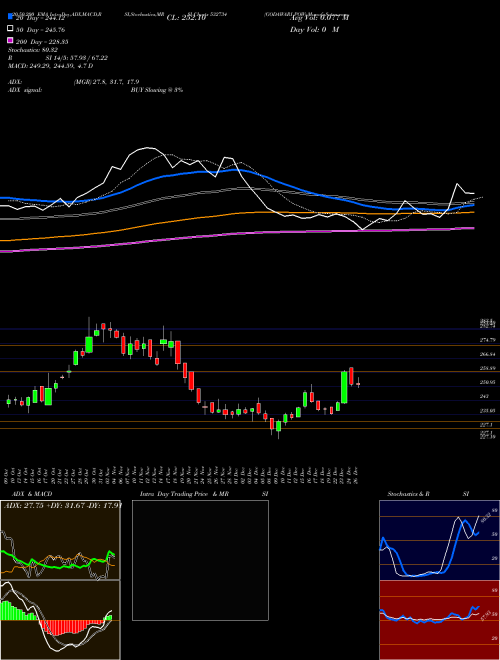The height and width of the screenshot is (660, 500).
Task: Click the 'Stochastics & R' panel title
Action: [409, 494]
